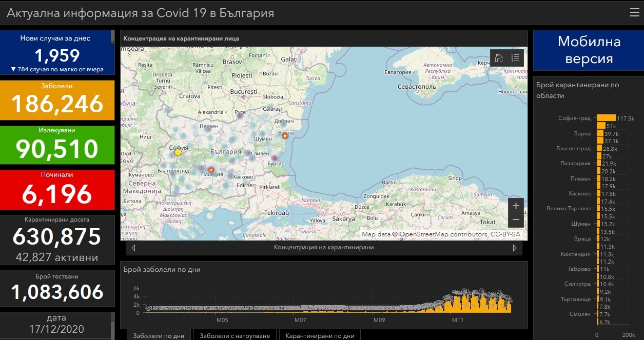Image resolution: width=644 pixels, height=340 pixels.
Task: Select the София-град bar in the chart
Action: (x=606, y=118)
